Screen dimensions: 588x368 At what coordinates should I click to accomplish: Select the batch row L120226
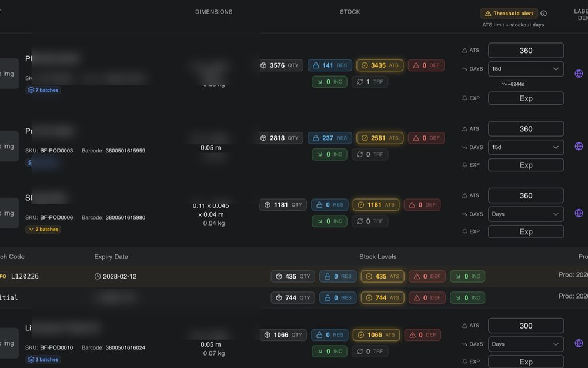pyautogui.click(x=294, y=276)
